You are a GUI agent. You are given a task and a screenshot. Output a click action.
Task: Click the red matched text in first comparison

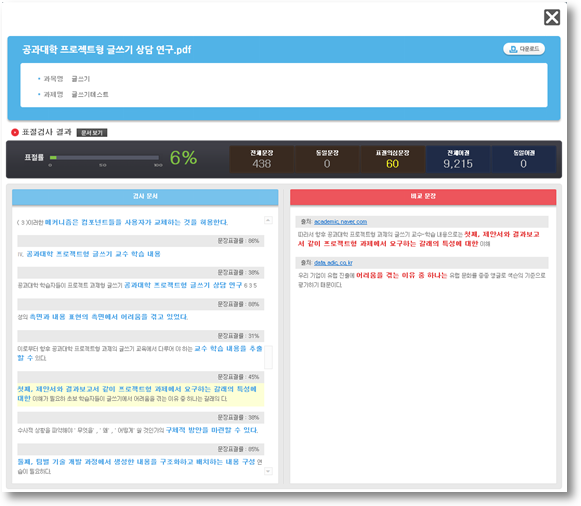419,239
